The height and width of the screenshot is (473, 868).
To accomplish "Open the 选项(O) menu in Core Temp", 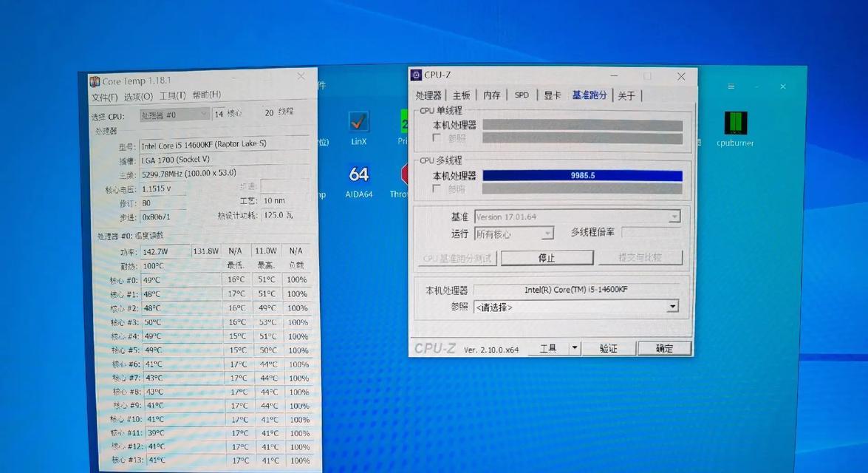I will [138, 96].
